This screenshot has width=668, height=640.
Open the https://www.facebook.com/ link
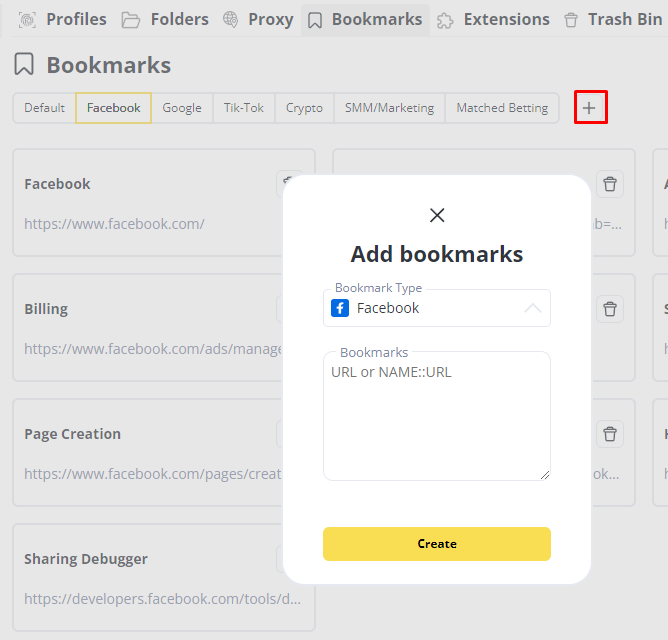click(114, 224)
